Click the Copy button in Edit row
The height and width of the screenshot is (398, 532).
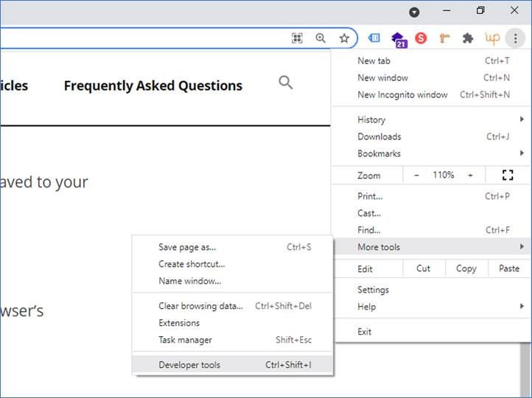[466, 269]
